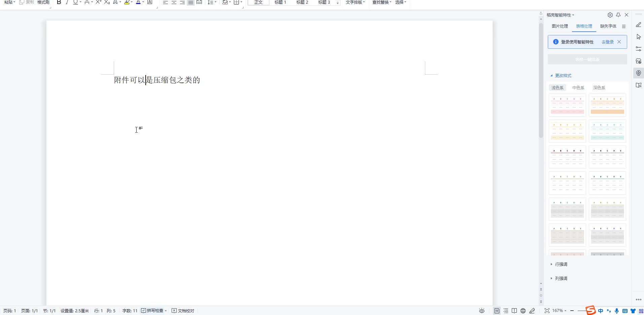
Task: Justify the paragraph text
Action: pyautogui.click(x=191, y=2)
